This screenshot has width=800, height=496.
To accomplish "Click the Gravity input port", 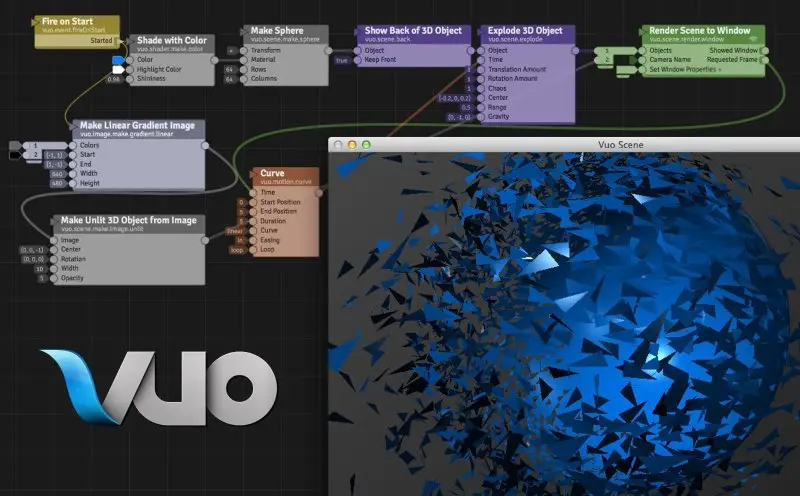I will click(x=481, y=117).
